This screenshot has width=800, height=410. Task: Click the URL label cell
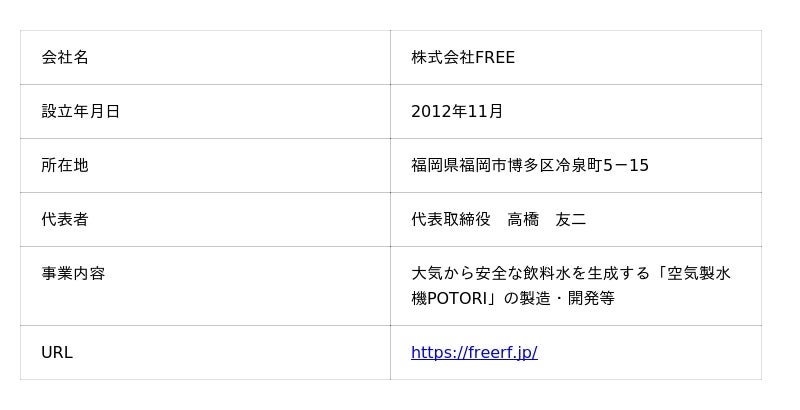tap(57, 353)
